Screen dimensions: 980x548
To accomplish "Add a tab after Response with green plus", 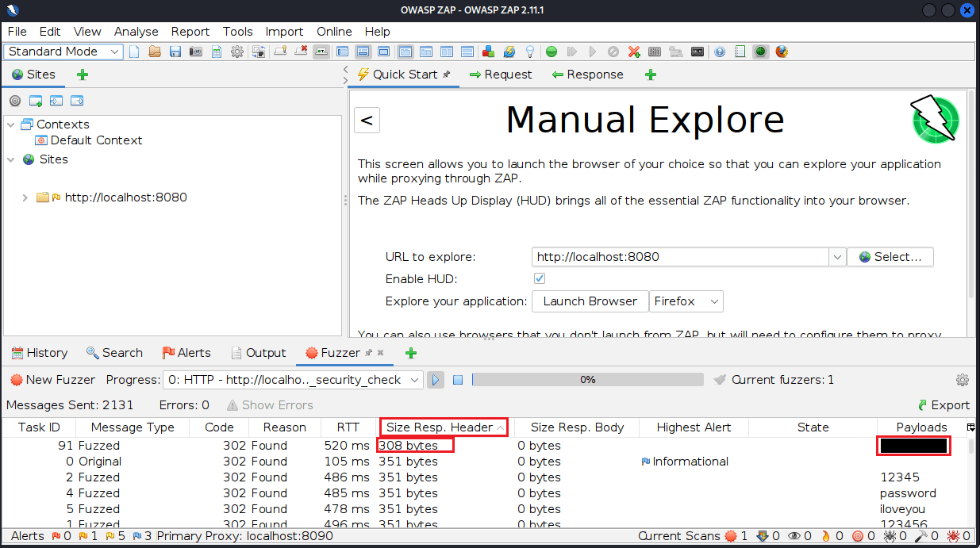I will (651, 75).
